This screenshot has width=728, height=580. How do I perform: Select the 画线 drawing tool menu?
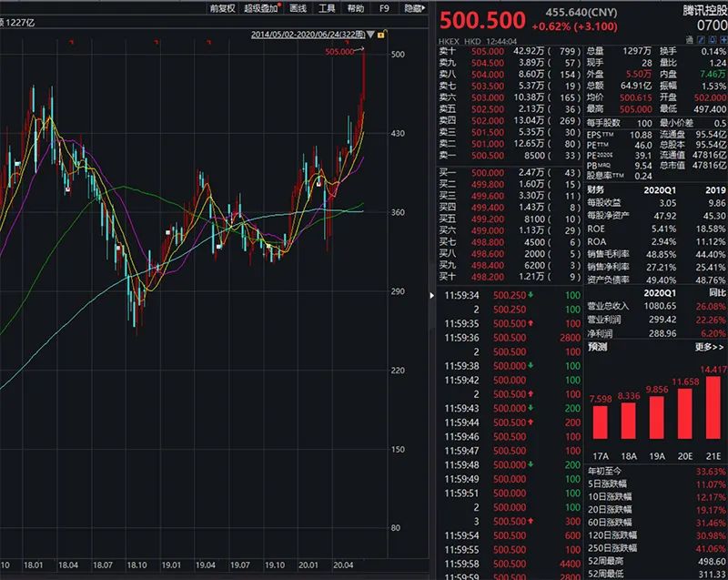(x=298, y=8)
